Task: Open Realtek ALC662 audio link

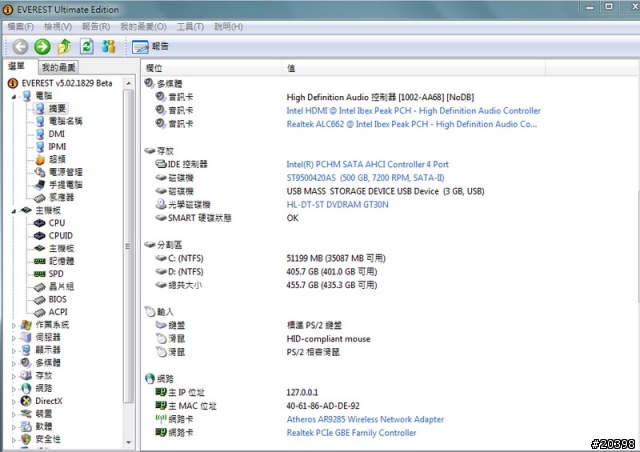Action: [411, 124]
